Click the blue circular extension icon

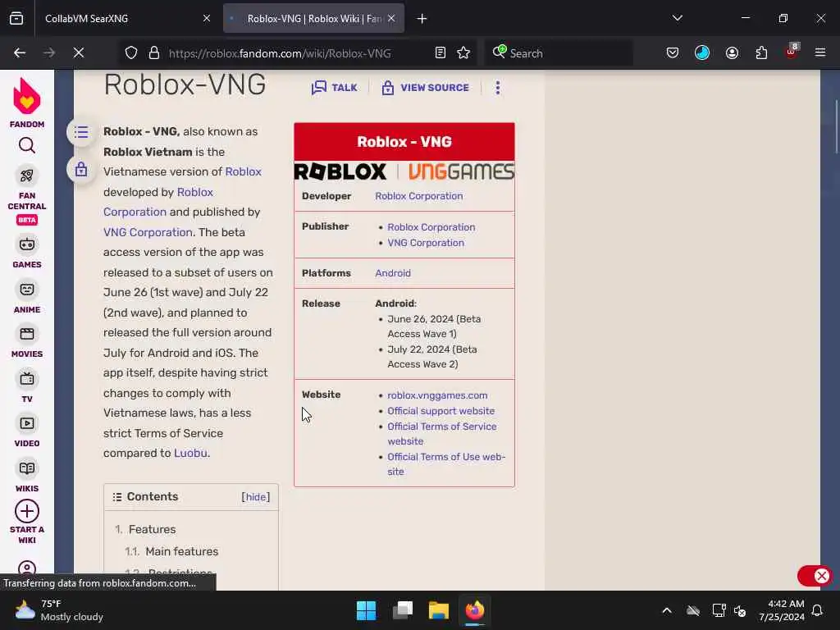coord(702,52)
